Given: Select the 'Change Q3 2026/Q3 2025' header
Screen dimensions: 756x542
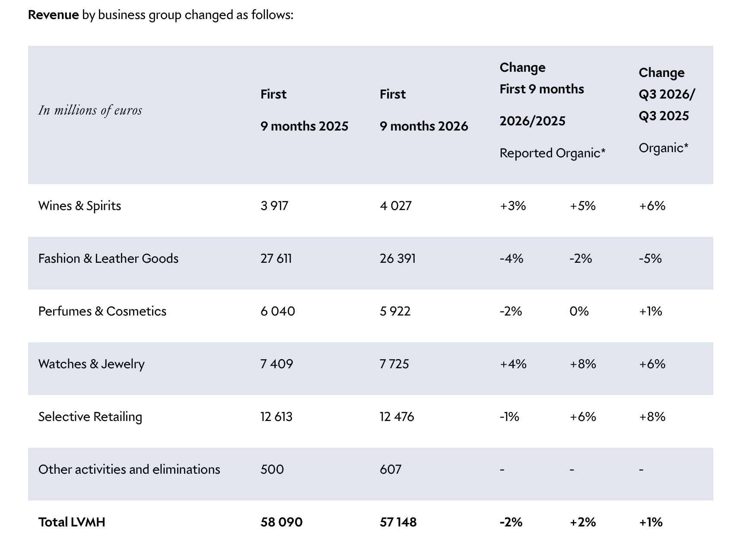Looking at the screenshot, I should [x=667, y=94].
